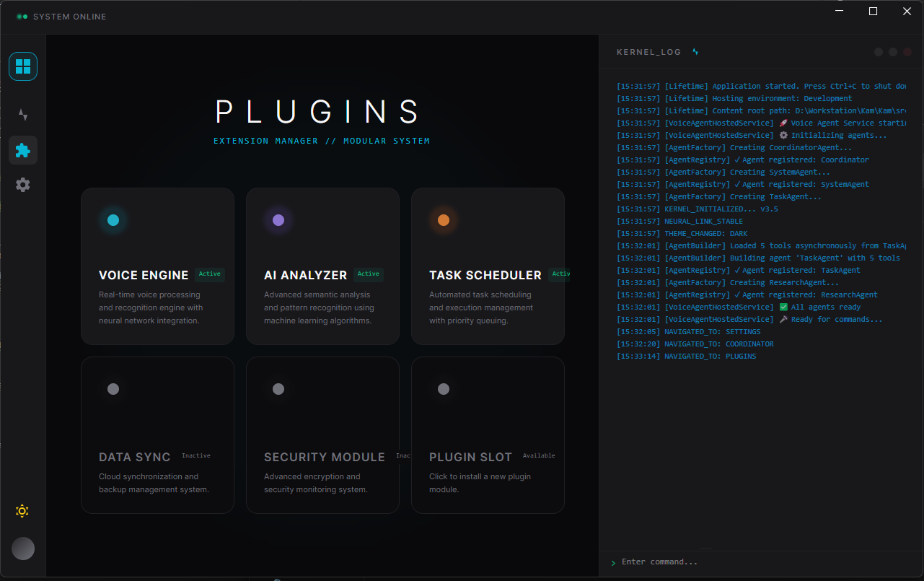The image size is (924, 581).
Task: Click the SYSTEM ONLINE status label
Action: (x=70, y=17)
